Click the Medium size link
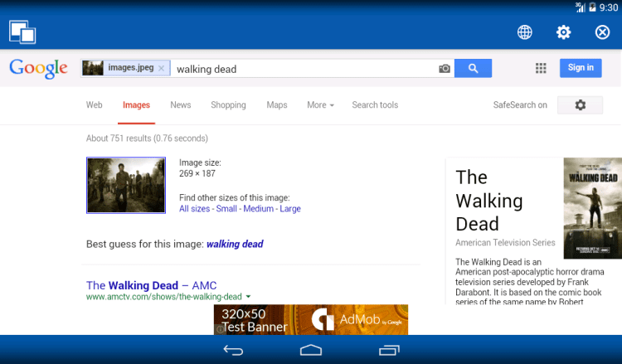The image size is (622, 364). (x=258, y=209)
